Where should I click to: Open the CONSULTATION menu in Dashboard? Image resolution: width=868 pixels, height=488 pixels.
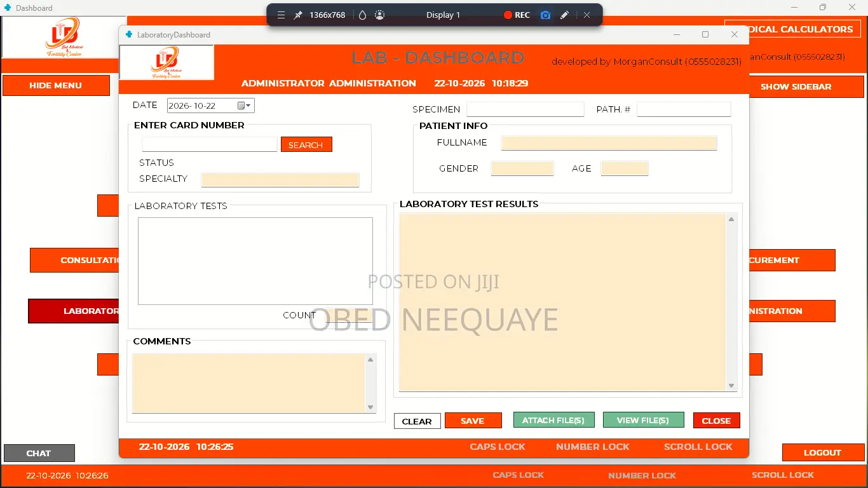[x=75, y=260]
